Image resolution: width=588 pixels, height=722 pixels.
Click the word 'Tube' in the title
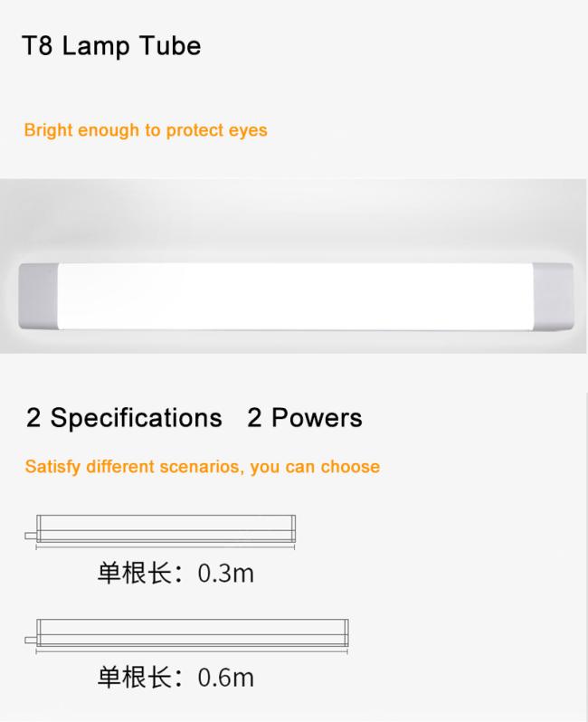[170, 45]
